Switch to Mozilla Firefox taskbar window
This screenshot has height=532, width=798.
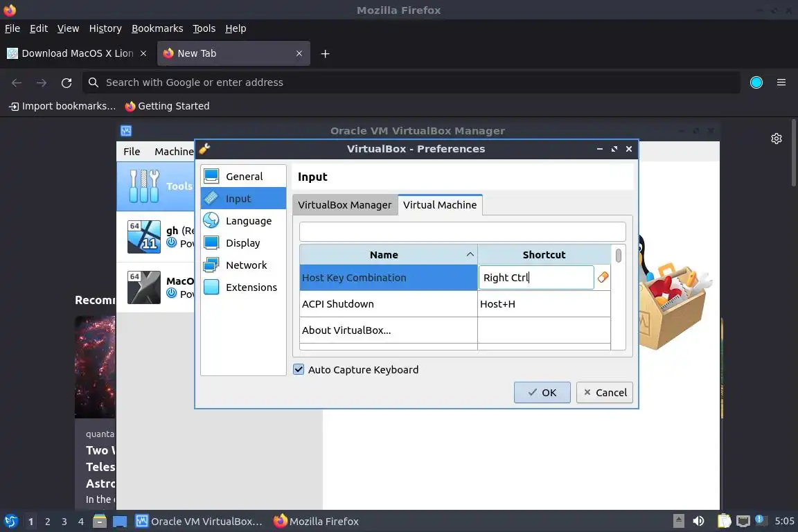click(316, 522)
